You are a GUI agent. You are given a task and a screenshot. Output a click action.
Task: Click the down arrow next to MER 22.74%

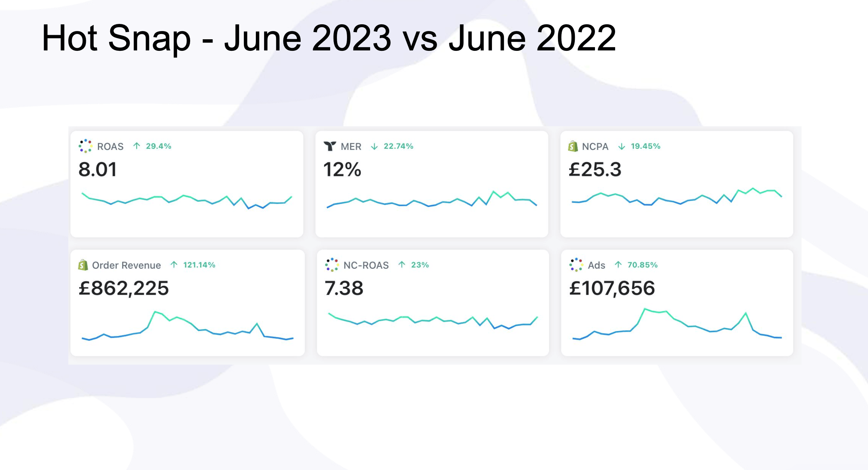(374, 146)
